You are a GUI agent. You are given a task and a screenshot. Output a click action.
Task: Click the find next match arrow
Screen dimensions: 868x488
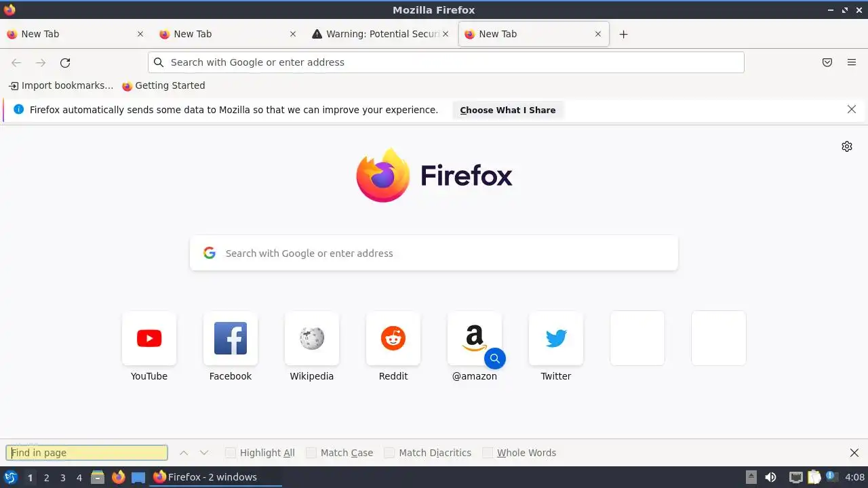tap(204, 453)
